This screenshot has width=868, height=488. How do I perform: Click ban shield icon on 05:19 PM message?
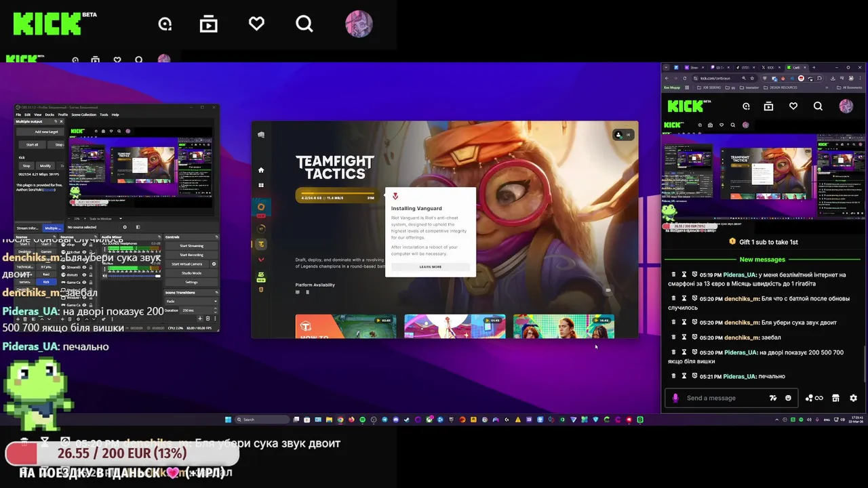click(x=694, y=274)
